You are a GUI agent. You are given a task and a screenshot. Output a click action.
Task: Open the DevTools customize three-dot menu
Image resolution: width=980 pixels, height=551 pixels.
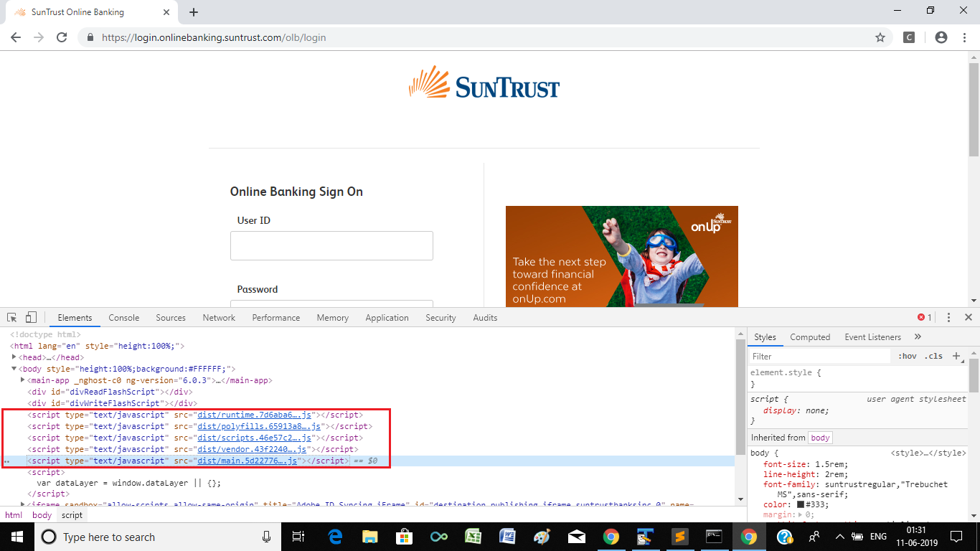[948, 317]
